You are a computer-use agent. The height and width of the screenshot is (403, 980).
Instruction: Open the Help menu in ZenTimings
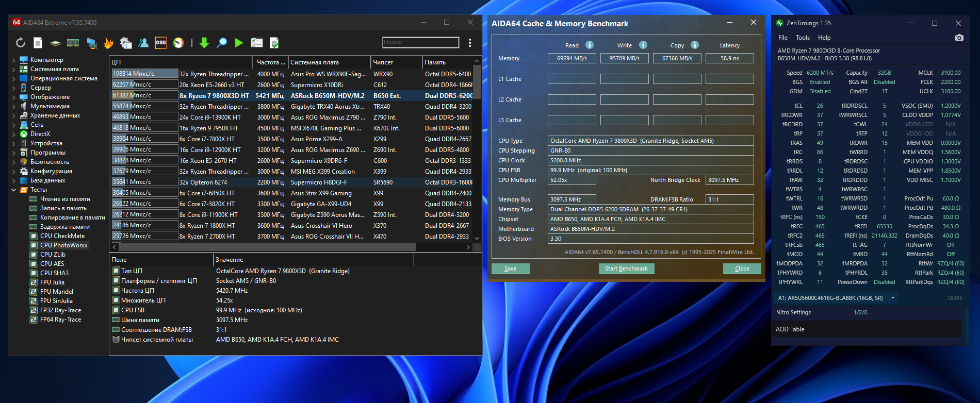click(x=824, y=38)
